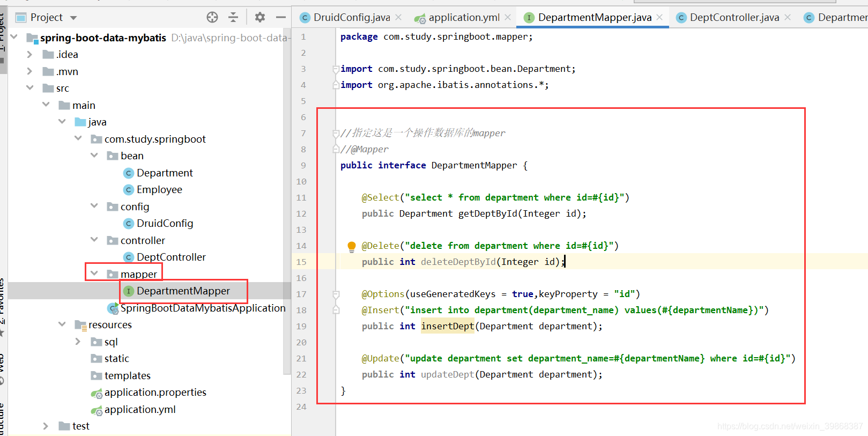Close the DruidConfig.java tab

tap(398, 17)
